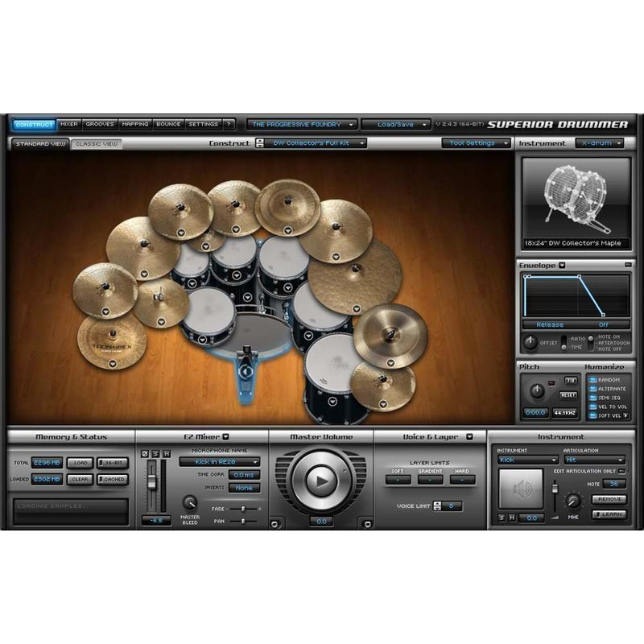Toggle Cached memory mode
This screenshot has width=644, height=644.
click(113, 479)
